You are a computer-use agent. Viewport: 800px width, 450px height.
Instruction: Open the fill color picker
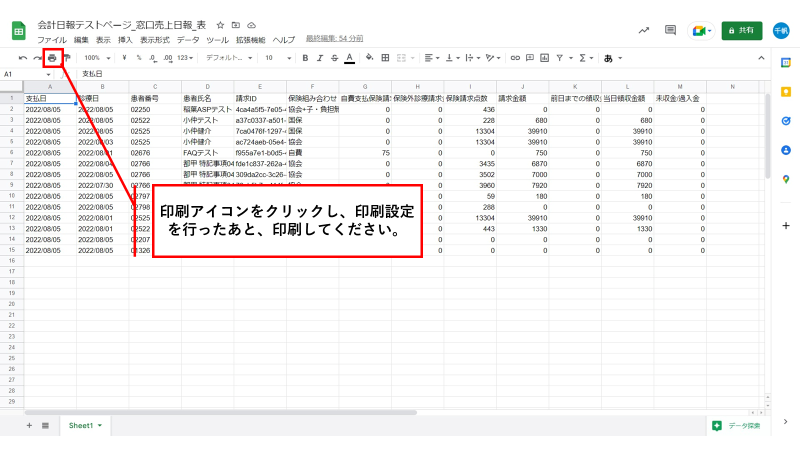[x=369, y=58]
